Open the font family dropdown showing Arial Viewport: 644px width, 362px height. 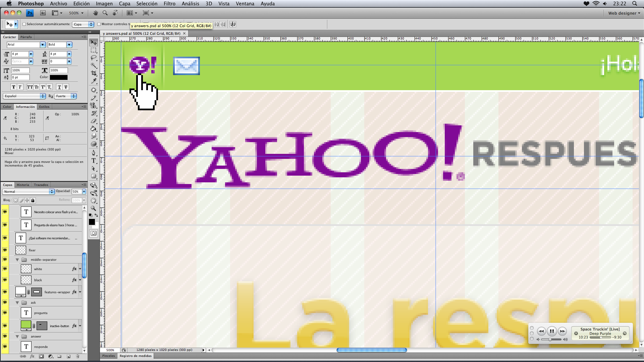43,45
